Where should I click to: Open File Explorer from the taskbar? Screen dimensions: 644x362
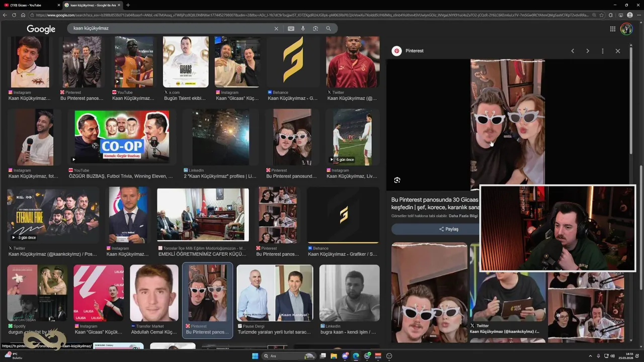tap(334, 356)
